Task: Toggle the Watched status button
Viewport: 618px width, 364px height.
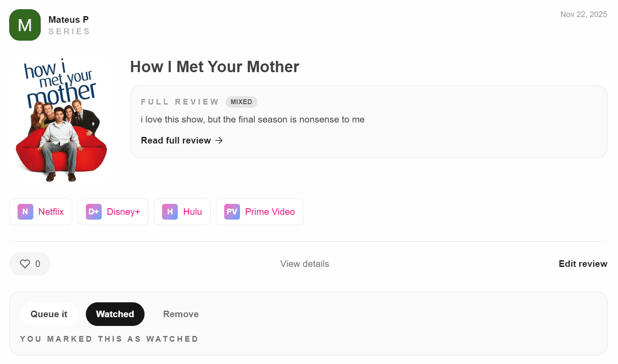Action: click(115, 314)
